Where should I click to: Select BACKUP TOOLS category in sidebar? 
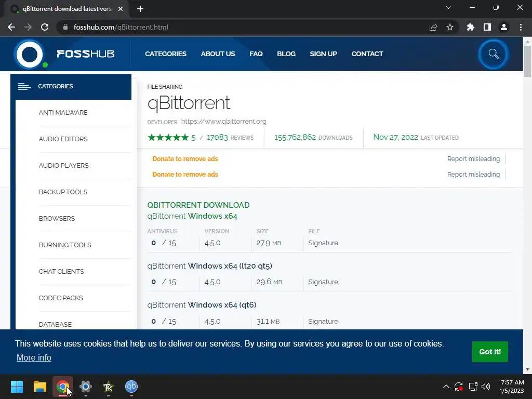pyautogui.click(x=63, y=192)
